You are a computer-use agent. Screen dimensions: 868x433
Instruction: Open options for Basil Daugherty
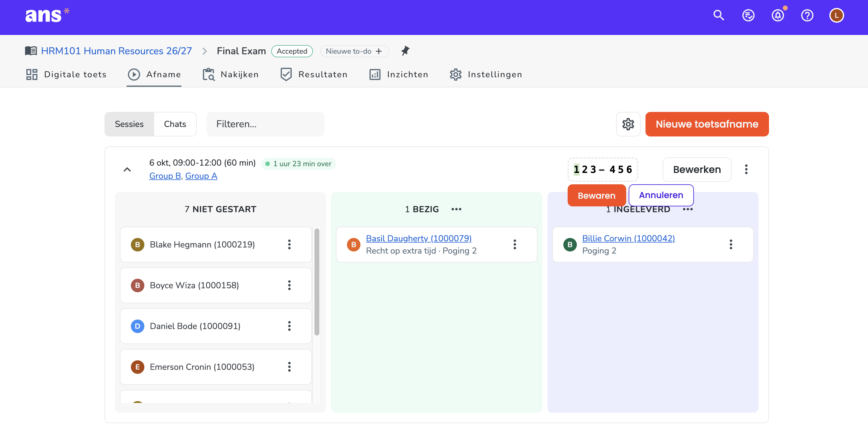[x=515, y=244]
